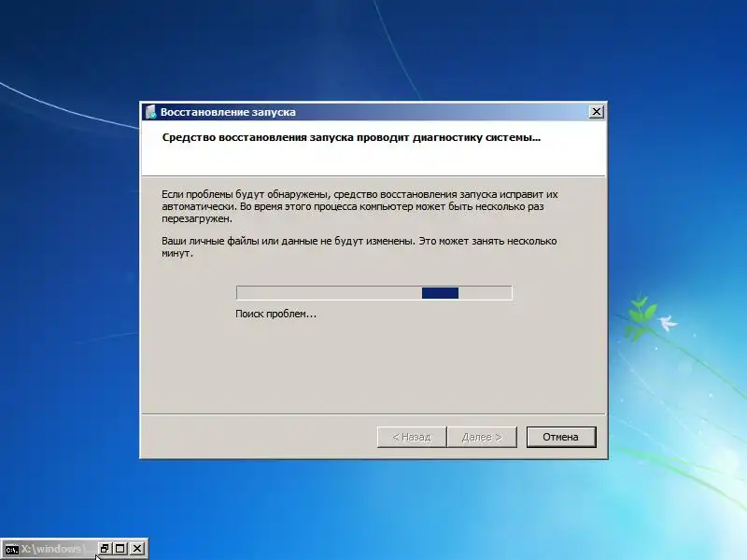The image size is (747, 560).
Task: Click the disabled Назад button
Action: pyautogui.click(x=412, y=437)
